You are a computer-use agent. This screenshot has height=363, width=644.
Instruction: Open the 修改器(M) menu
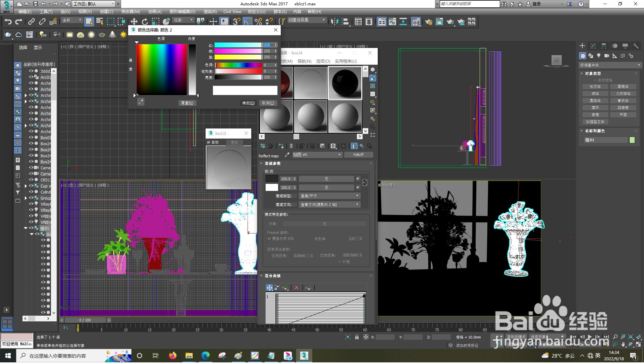pos(130,12)
